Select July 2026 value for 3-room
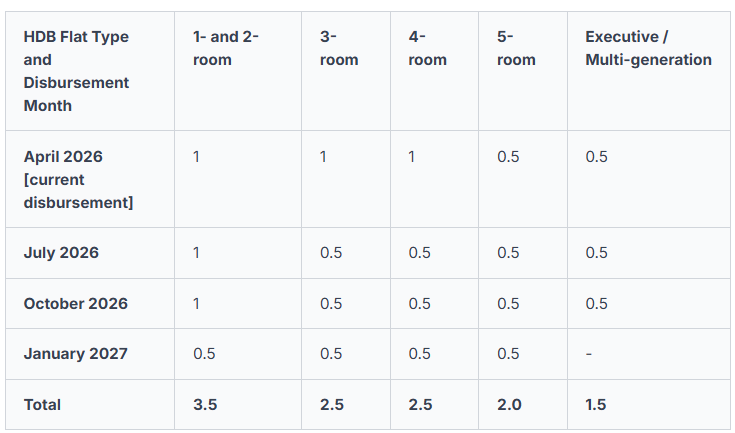This screenshot has height=433, width=735. (331, 253)
